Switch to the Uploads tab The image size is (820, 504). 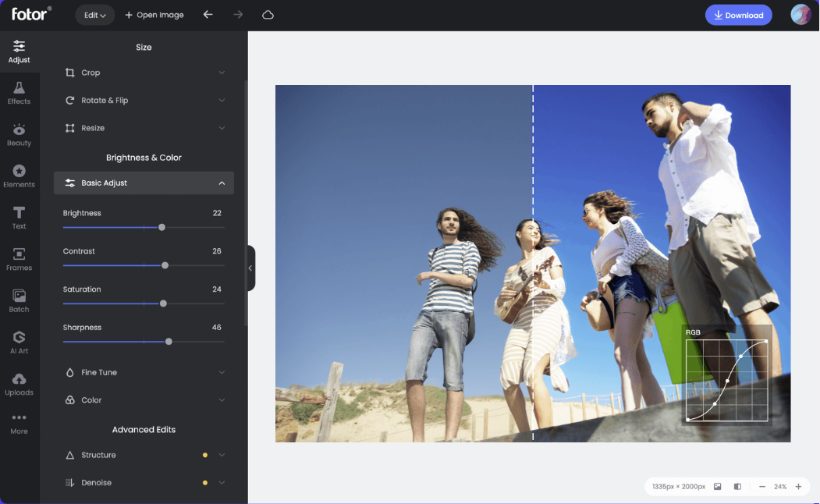click(19, 384)
